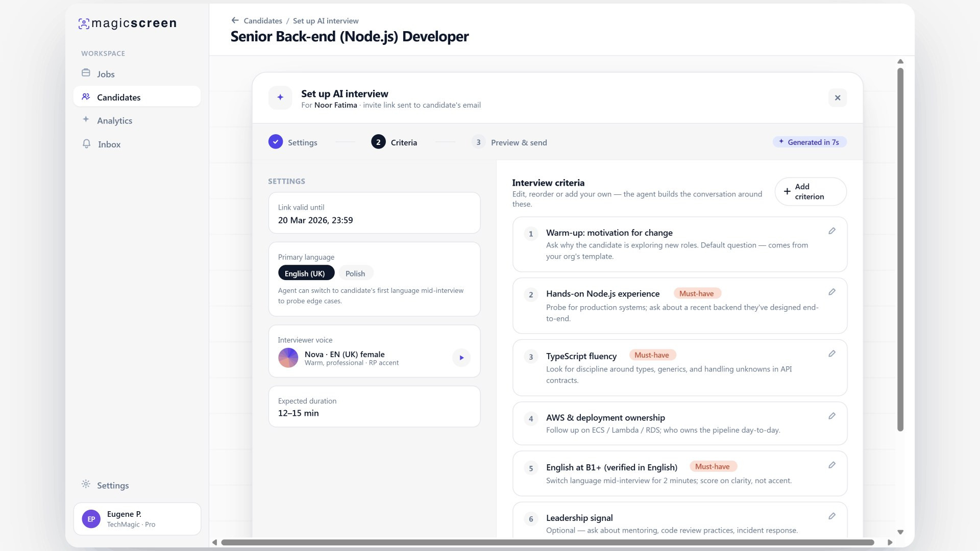The height and width of the screenshot is (551, 980).
Task: Go to the completed Settings step
Action: point(293,142)
